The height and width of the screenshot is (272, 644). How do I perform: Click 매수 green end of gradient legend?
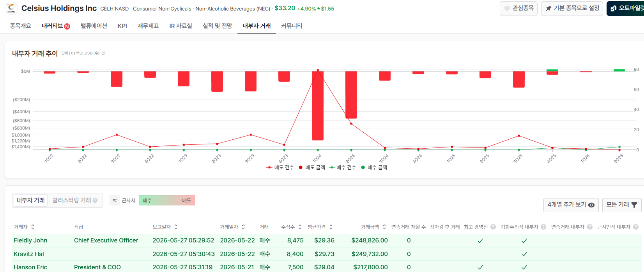click(x=147, y=200)
